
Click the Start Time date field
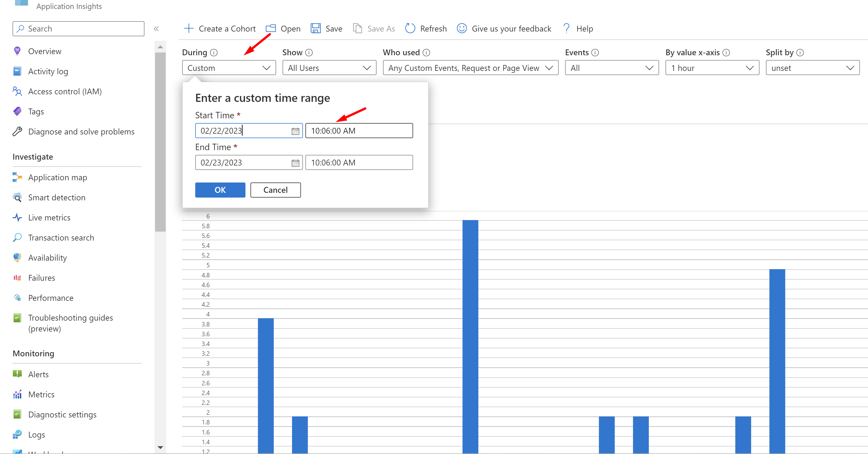(x=249, y=131)
